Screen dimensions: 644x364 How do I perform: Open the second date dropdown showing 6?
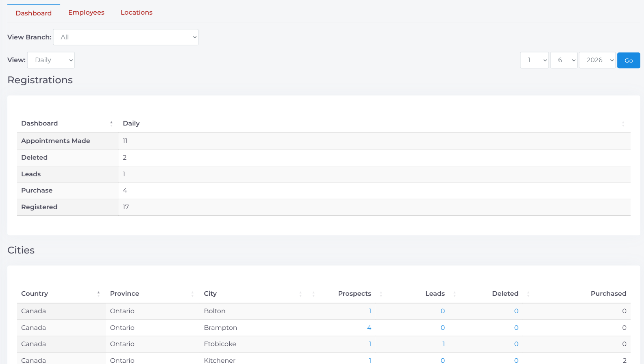[564, 60]
